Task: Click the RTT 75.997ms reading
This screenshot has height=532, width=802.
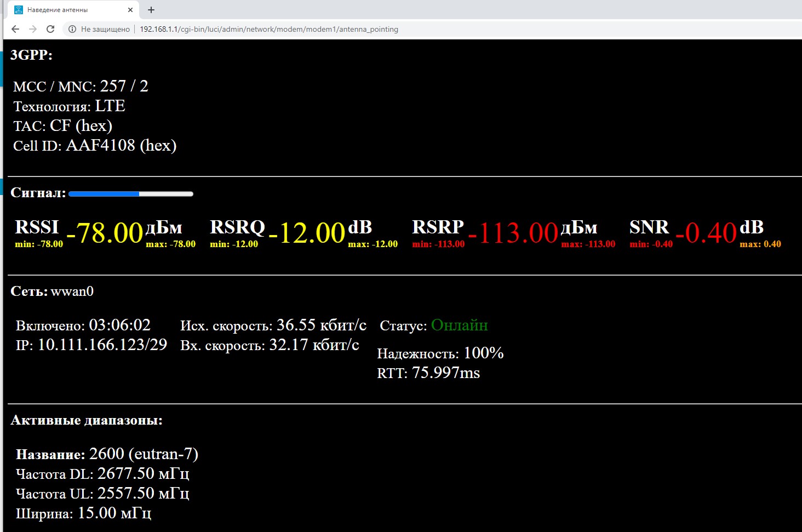Action: click(445, 373)
